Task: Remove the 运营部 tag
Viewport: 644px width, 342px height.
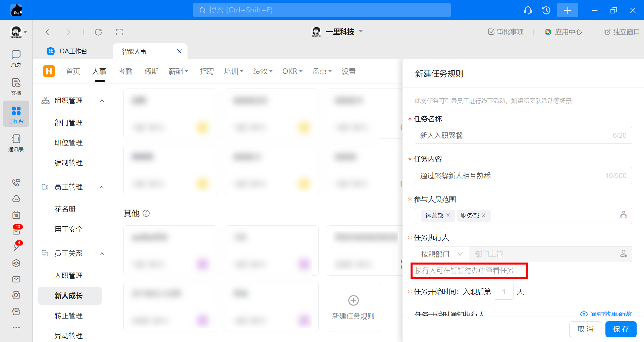Action: [x=448, y=215]
